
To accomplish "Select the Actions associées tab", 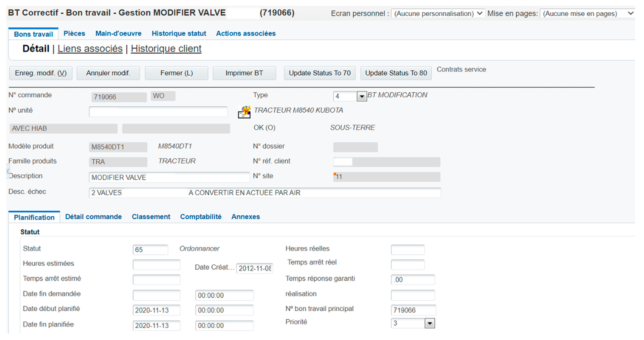I will pyautogui.click(x=246, y=33).
